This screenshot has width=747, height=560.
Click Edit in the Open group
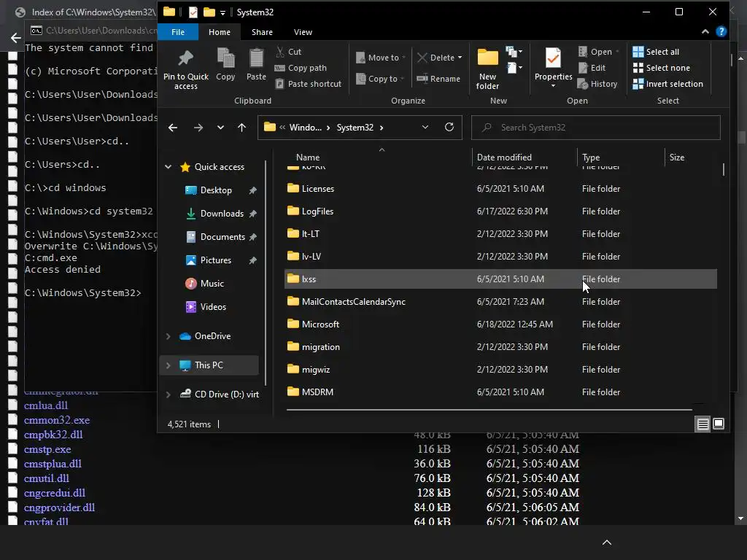pos(592,68)
